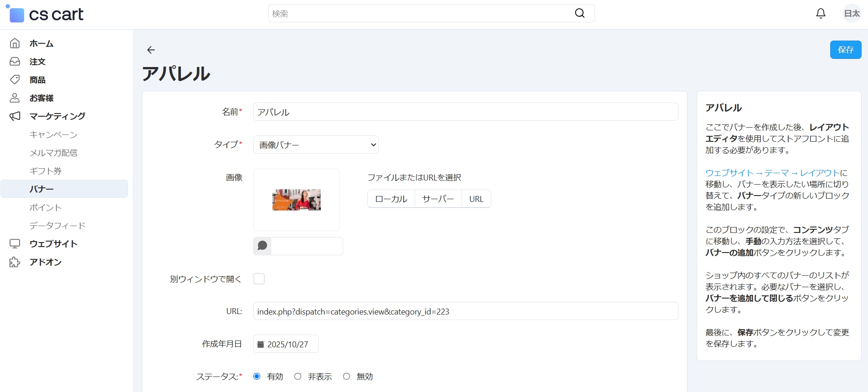Click the Orders inbox icon in sidebar

coord(15,62)
